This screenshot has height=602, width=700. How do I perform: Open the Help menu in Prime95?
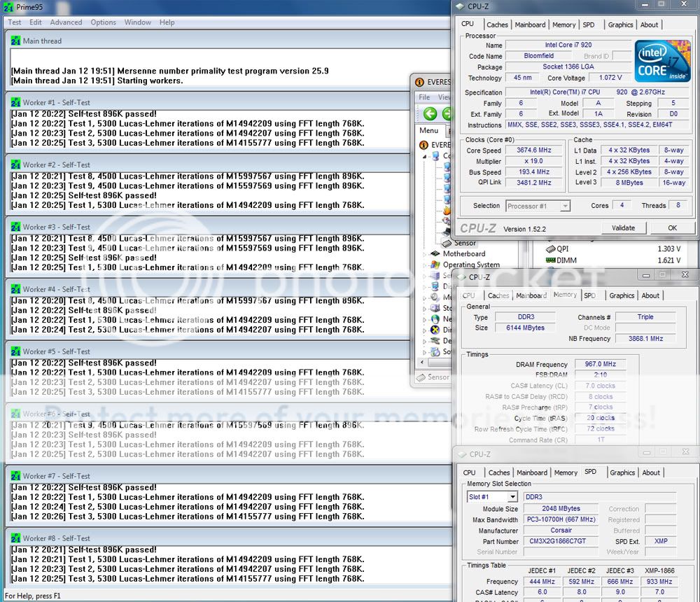[167, 22]
